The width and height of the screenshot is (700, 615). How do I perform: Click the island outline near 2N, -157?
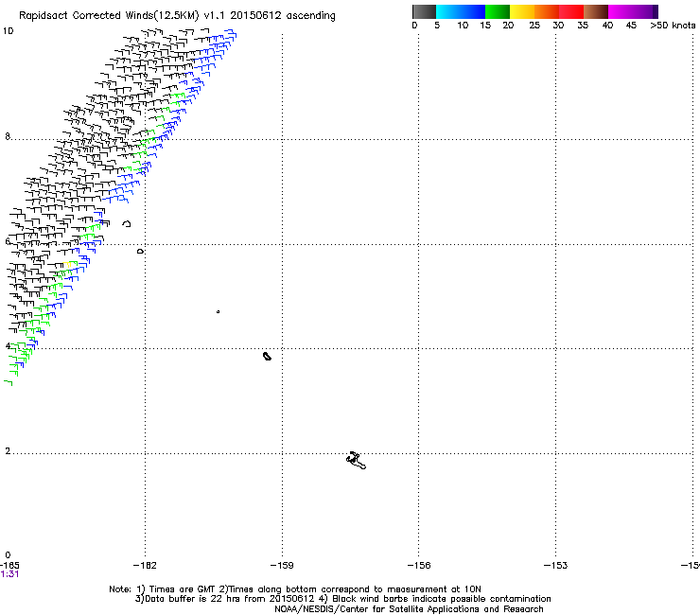click(356, 461)
